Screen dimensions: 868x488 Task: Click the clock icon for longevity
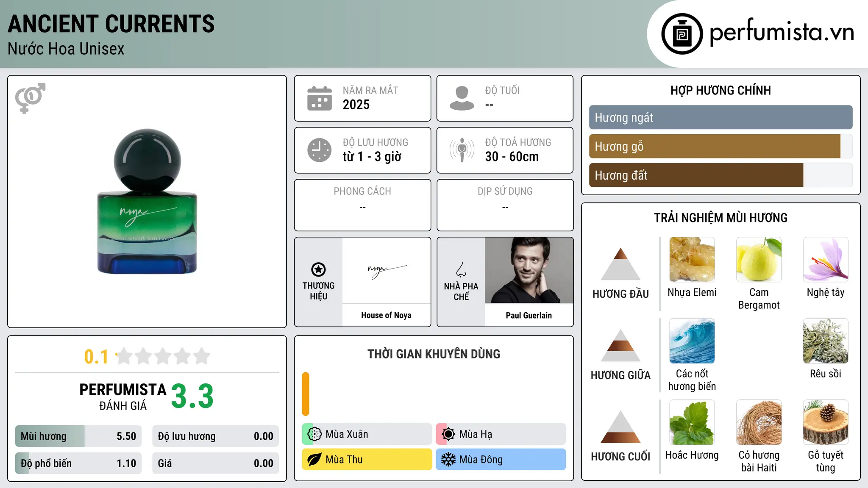(x=320, y=150)
